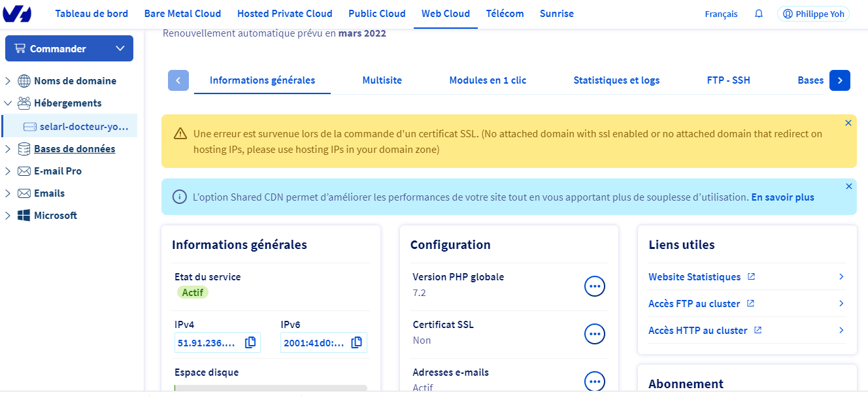Dismiss the blue Shared CDN notice
This screenshot has width=868, height=396.
[x=848, y=186]
